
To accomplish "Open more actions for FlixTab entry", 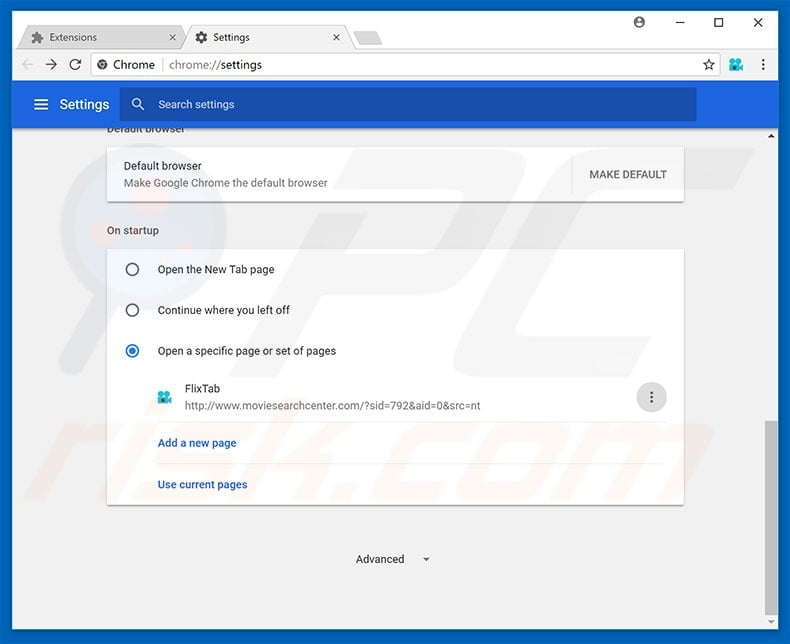I will click(651, 397).
